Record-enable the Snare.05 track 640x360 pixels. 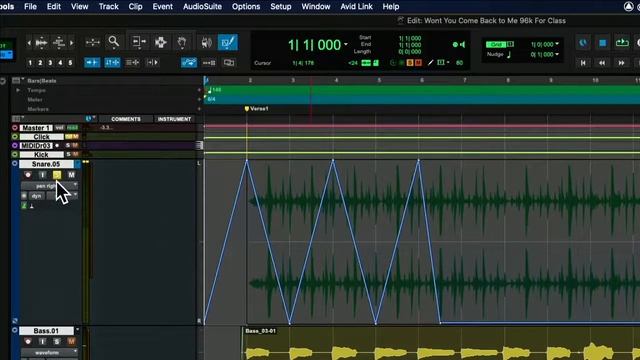(28, 175)
